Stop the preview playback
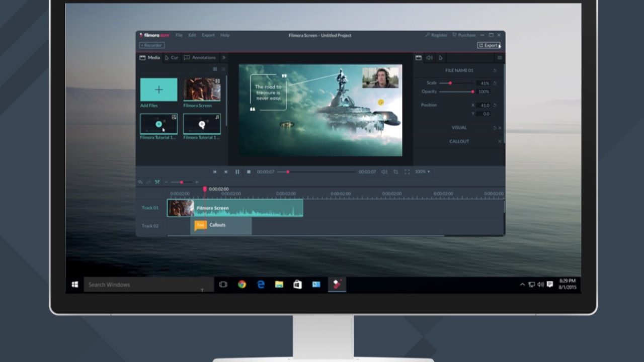The image size is (644, 362). (249, 172)
